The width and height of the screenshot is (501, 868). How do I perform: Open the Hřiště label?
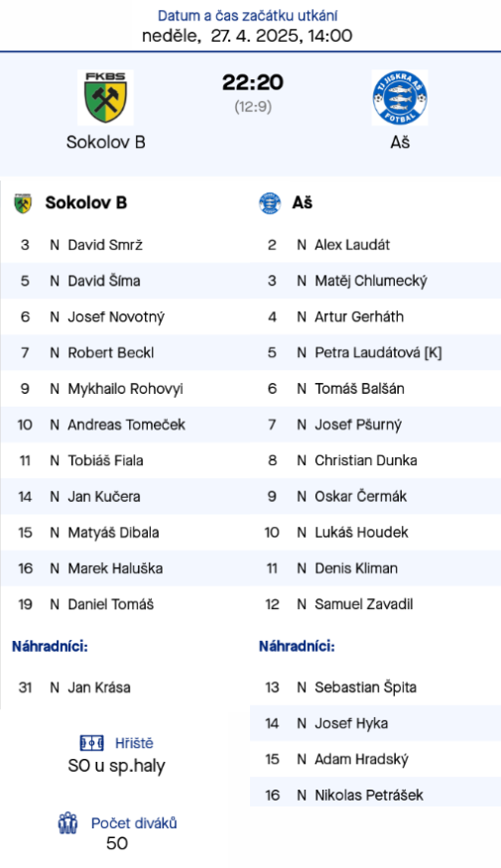(x=134, y=743)
